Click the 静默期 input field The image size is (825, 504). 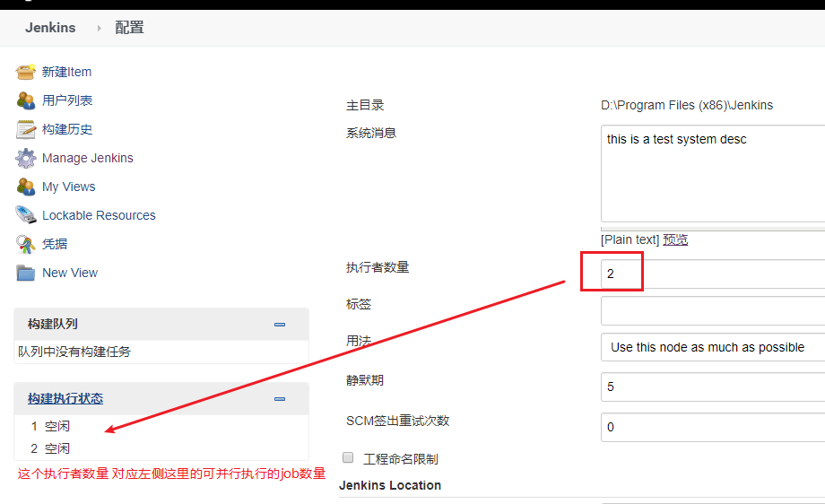pos(713,387)
